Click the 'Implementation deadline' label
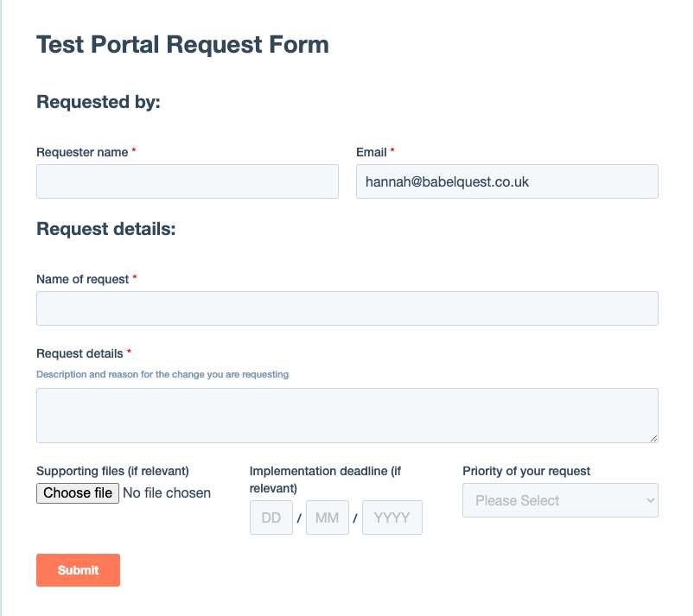694x616 pixels. [325, 472]
